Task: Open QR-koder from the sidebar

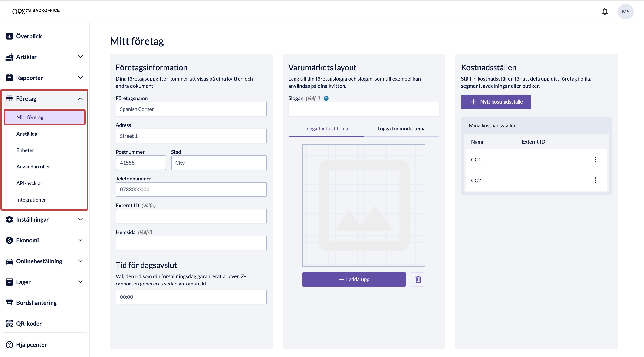Action: [x=29, y=324]
